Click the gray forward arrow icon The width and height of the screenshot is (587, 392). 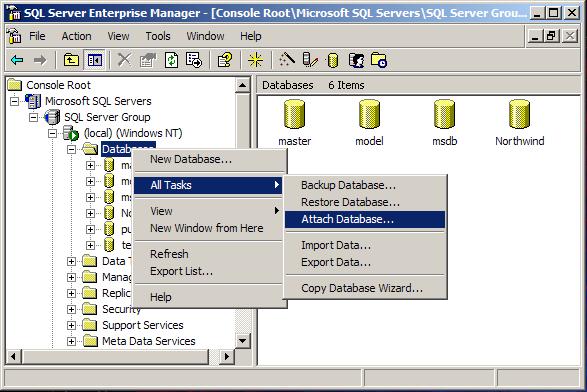coord(40,60)
